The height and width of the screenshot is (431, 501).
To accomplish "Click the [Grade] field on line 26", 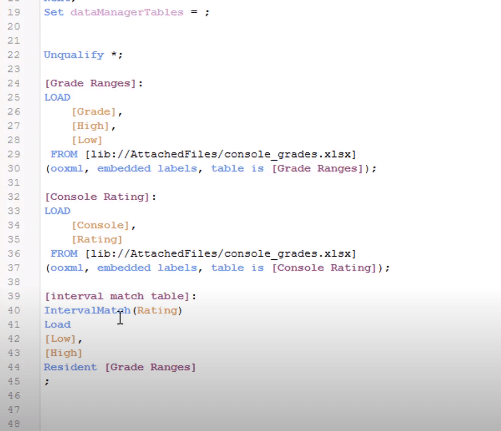I will (94, 112).
